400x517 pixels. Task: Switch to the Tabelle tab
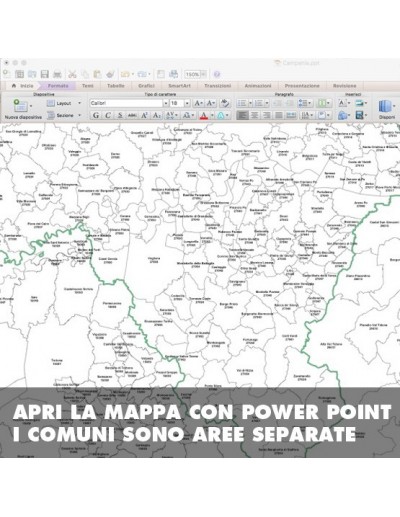(x=116, y=86)
